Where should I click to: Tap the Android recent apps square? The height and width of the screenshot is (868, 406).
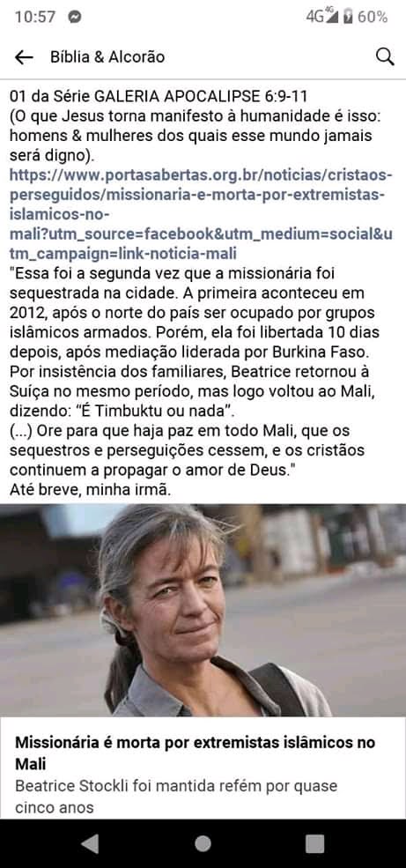pos(314,843)
